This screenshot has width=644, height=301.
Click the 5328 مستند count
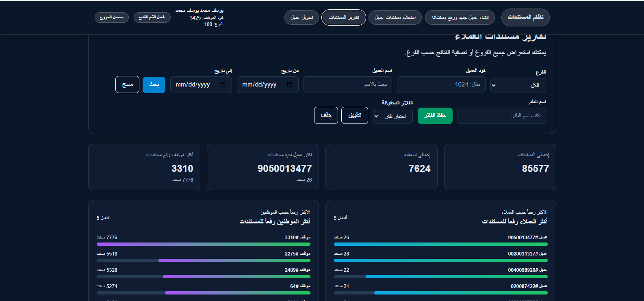pyautogui.click(x=107, y=270)
